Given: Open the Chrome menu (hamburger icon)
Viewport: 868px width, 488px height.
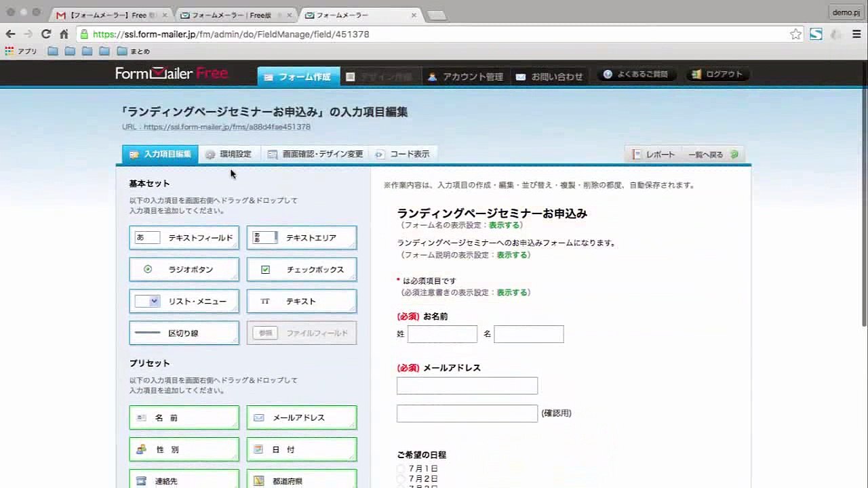Looking at the screenshot, I should pos(856,34).
